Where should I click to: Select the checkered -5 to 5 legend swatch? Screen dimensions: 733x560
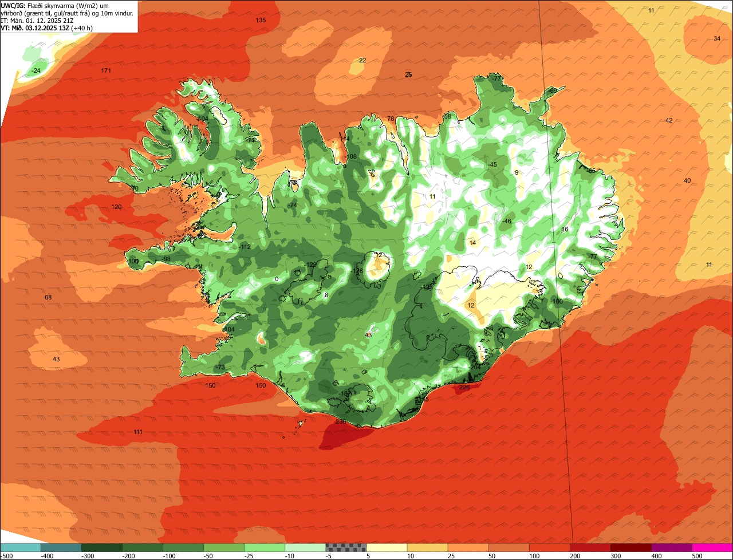click(x=346, y=547)
